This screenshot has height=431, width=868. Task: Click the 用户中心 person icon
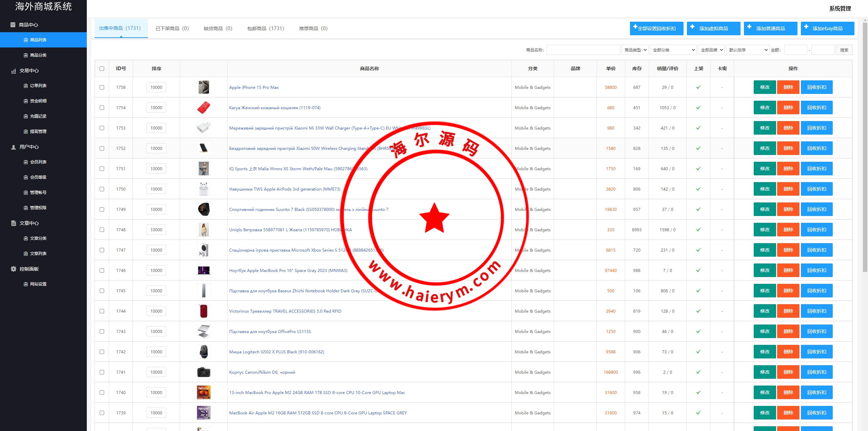[14, 147]
